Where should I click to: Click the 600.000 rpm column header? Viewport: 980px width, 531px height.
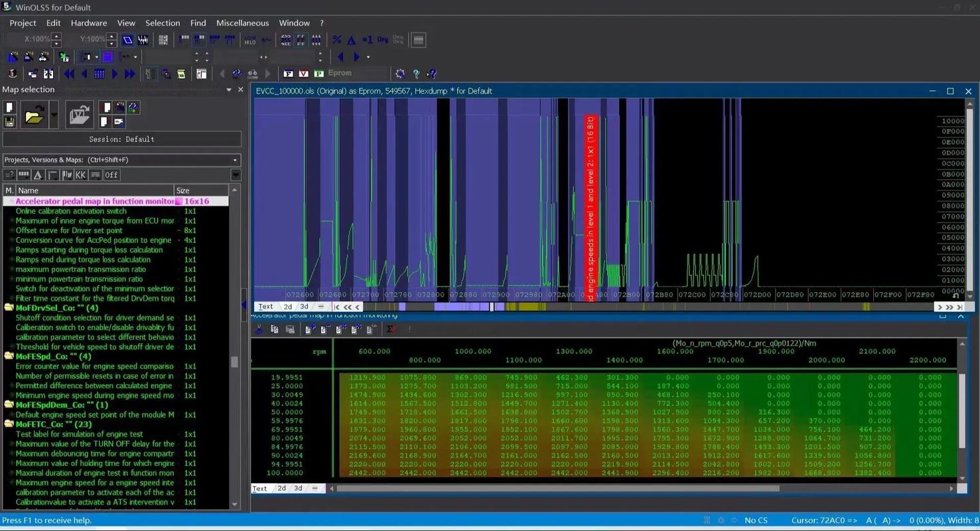(374, 351)
